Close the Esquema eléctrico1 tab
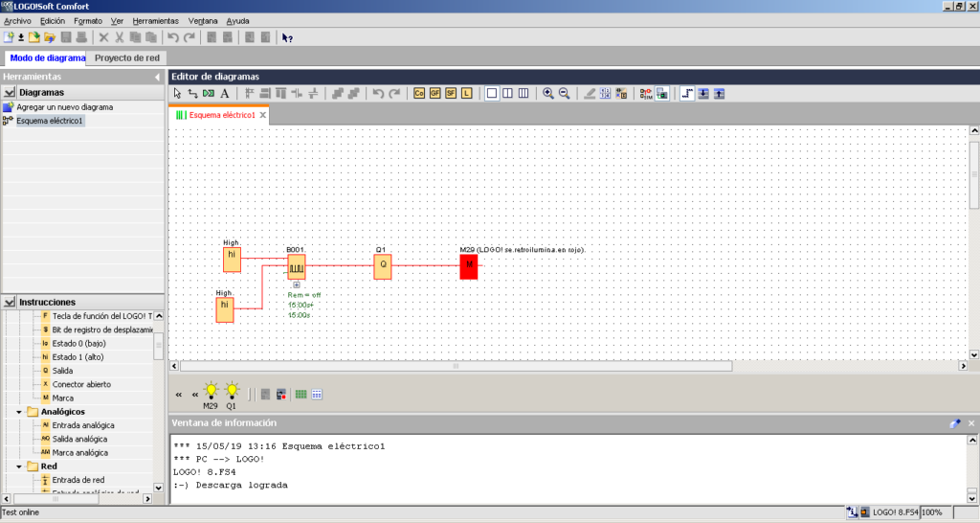This screenshot has width=980, height=523. 263,115
